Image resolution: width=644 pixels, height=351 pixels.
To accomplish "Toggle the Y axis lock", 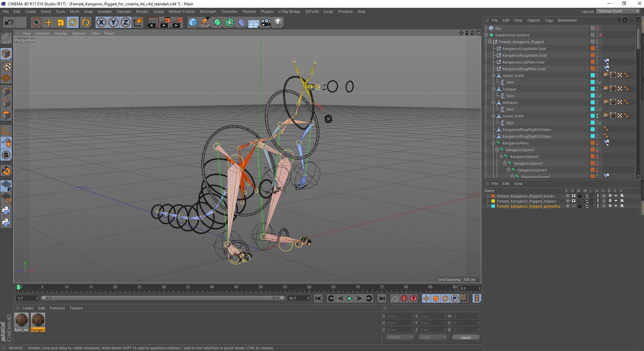I will (113, 23).
